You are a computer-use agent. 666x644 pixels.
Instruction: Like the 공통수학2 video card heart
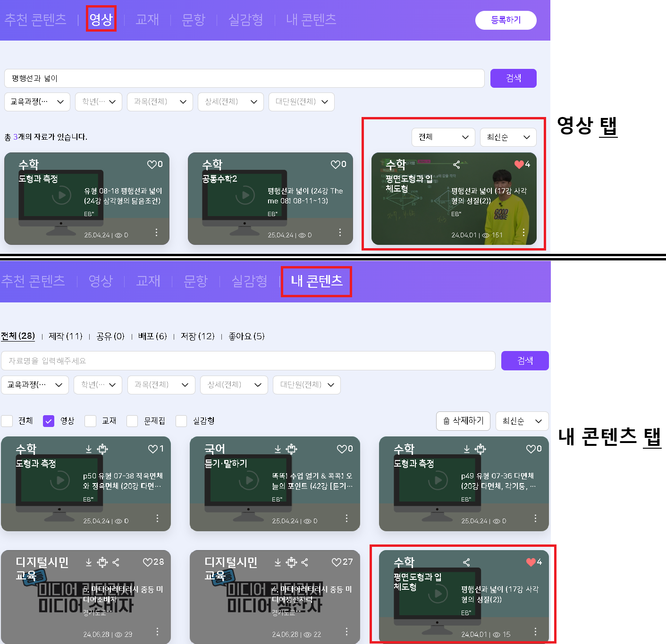click(335, 164)
